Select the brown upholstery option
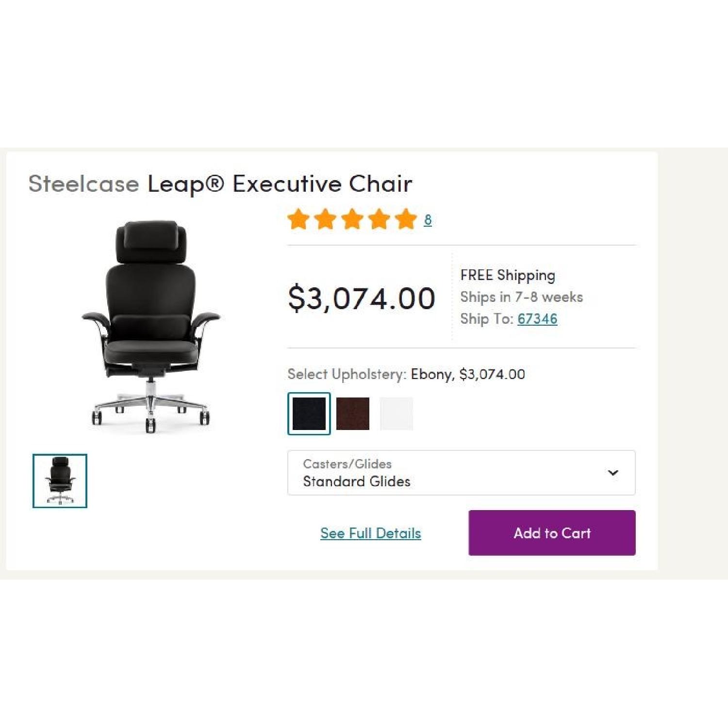 click(x=352, y=414)
